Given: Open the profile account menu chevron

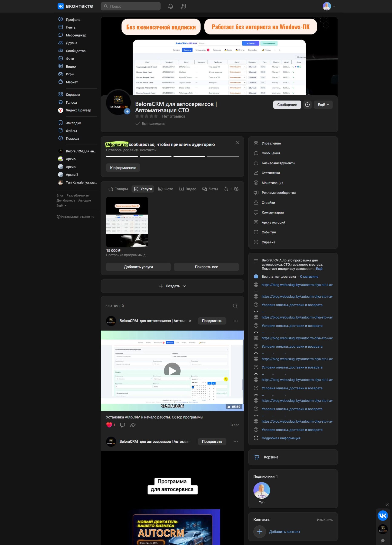Looking at the screenshot, I should click(x=334, y=6).
